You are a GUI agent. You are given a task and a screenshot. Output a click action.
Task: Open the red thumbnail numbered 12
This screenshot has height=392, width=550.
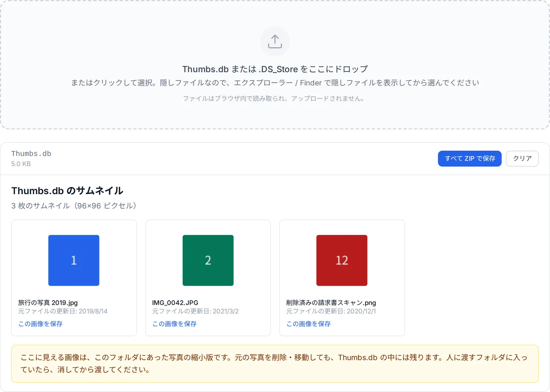click(342, 260)
